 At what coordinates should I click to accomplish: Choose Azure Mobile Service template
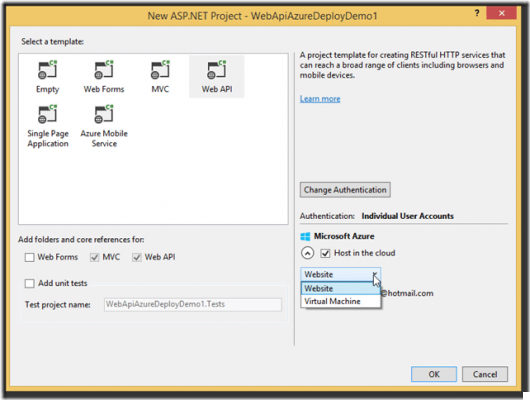point(104,126)
